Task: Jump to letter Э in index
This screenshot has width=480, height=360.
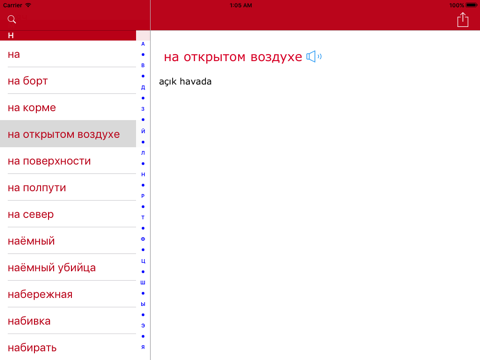Action: (x=143, y=326)
